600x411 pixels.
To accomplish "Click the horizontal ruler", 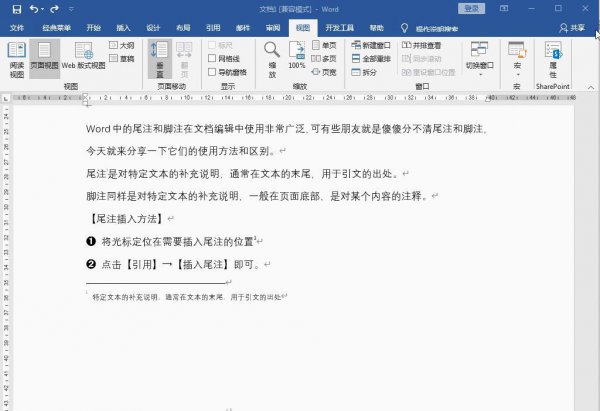I will tap(293, 98).
